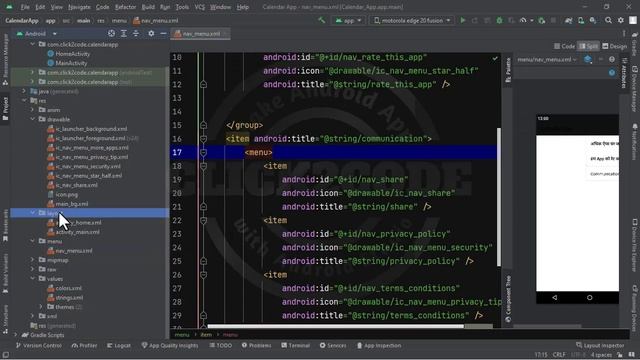Open the Attributes side tab
Screen dimensions: 640x360
click(x=624, y=73)
